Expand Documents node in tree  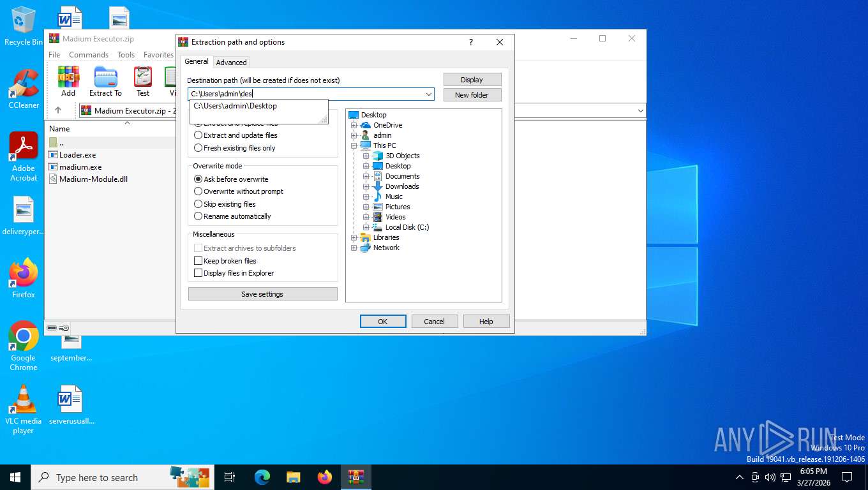pyautogui.click(x=366, y=176)
